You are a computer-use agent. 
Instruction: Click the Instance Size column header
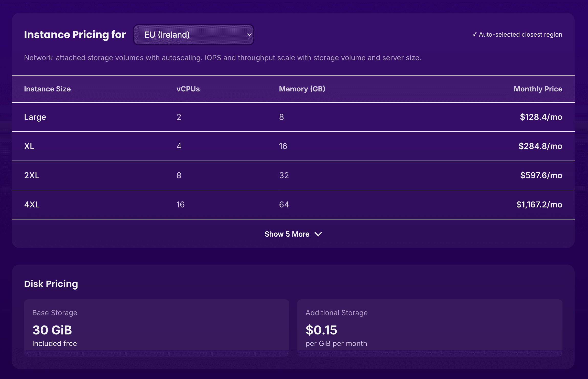tap(47, 89)
